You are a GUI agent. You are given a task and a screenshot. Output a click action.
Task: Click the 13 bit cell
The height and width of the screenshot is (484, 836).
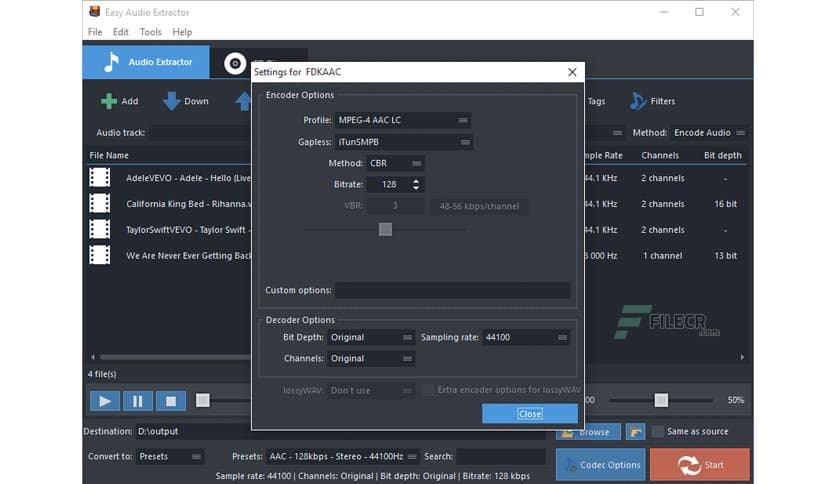click(726, 256)
